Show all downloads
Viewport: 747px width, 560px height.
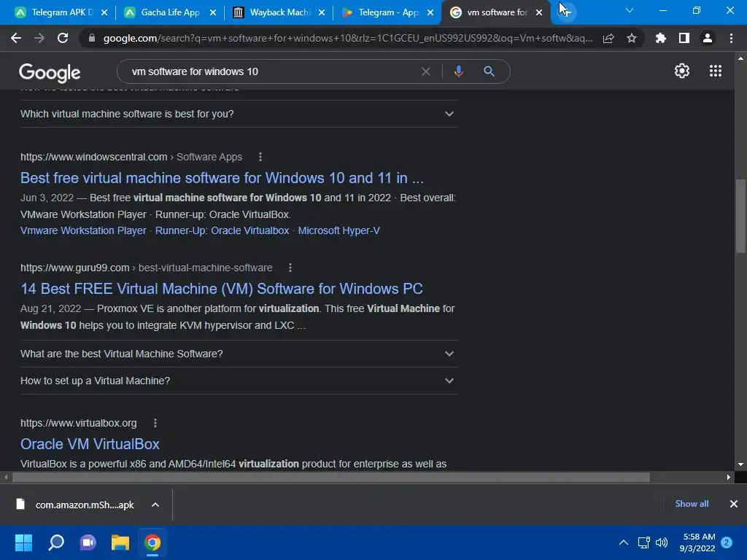692,504
